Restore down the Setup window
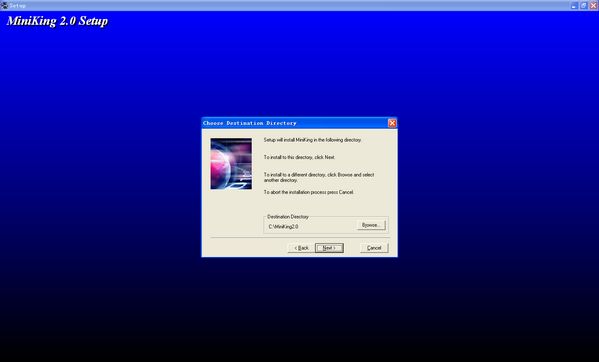The image size is (599, 362). pyautogui.click(x=584, y=5)
